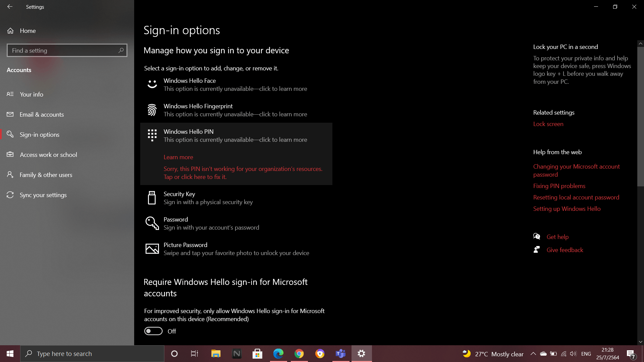Click the Security Key USB icon
Image resolution: width=644 pixels, height=362 pixels.
[152, 198]
